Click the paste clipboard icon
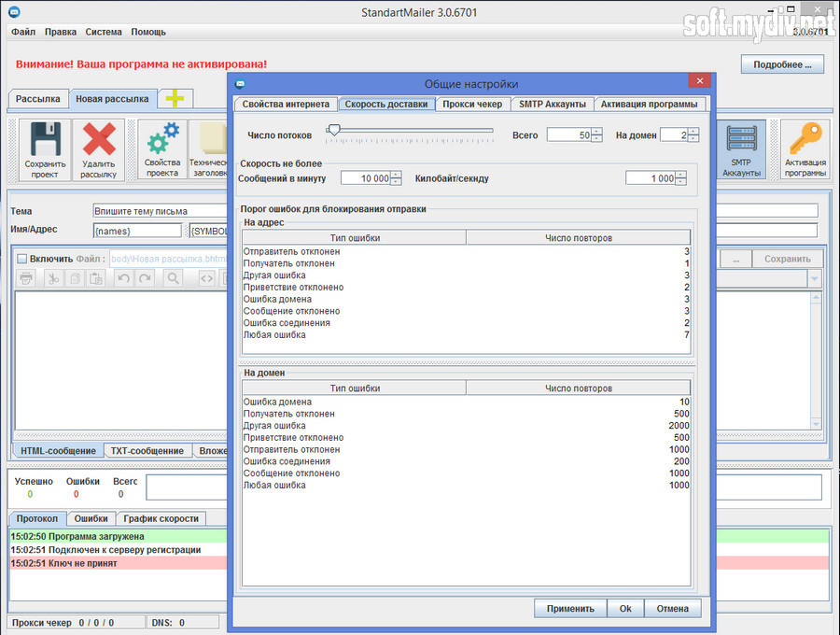 pos(96,278)
